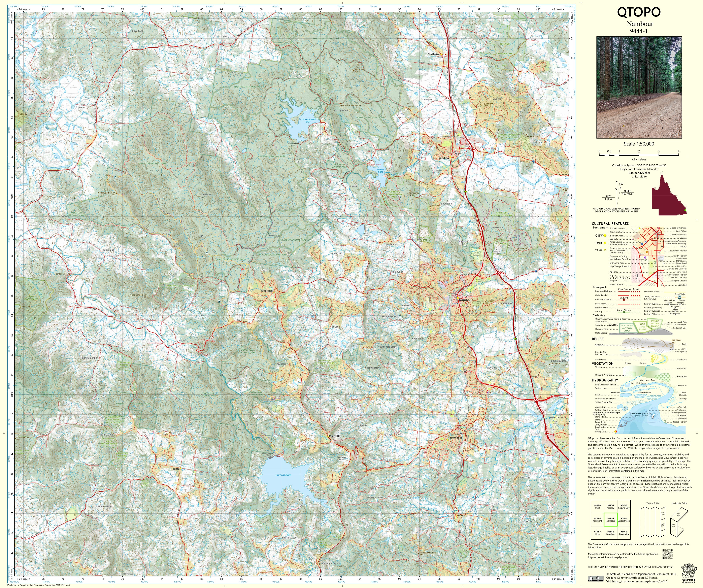The image size is (703, 588).
Task: Select the 9544-4 Maroochydore adjoining sheet cell
Action: [624, 520]
